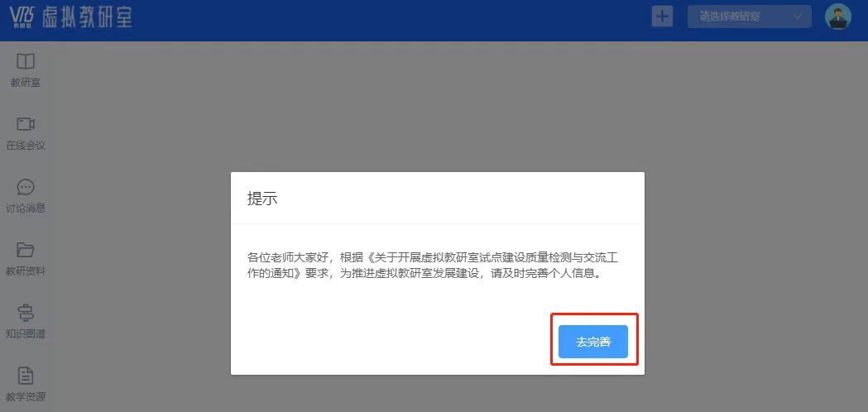
Task: Click the 去完善 button
Action: (x=593, y=342)
